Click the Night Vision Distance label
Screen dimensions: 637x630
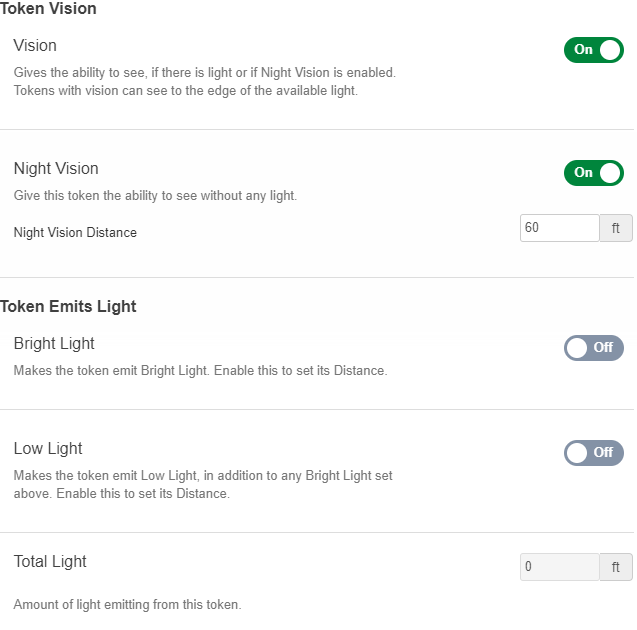[x=75, y=232]
